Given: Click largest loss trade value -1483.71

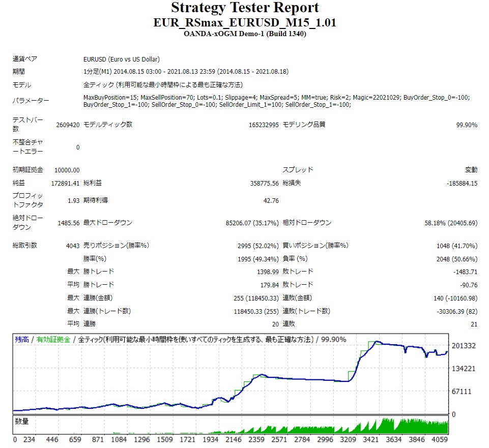Looking at the screenshot, I should pos(465,272).
